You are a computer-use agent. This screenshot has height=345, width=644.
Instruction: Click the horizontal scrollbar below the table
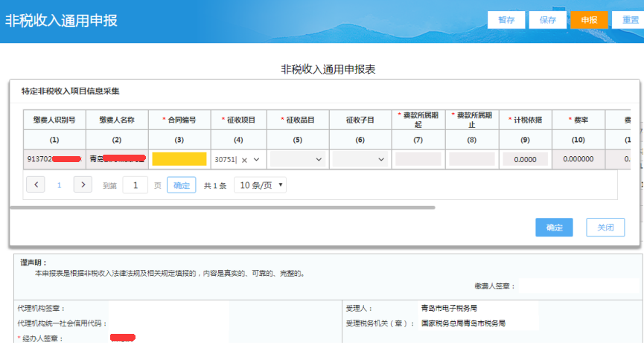click(223, 207)
